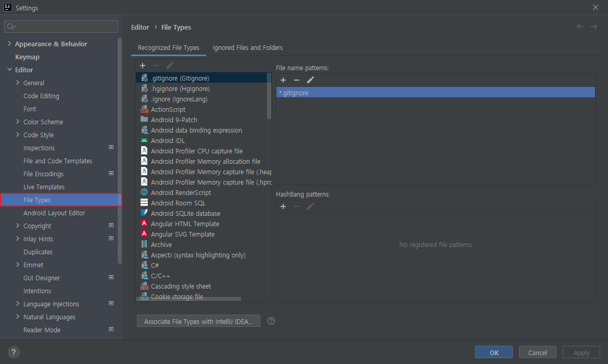The image size is (608, 364).
Task: Click Editor in the breadcrumb
Action: [140, 27]
